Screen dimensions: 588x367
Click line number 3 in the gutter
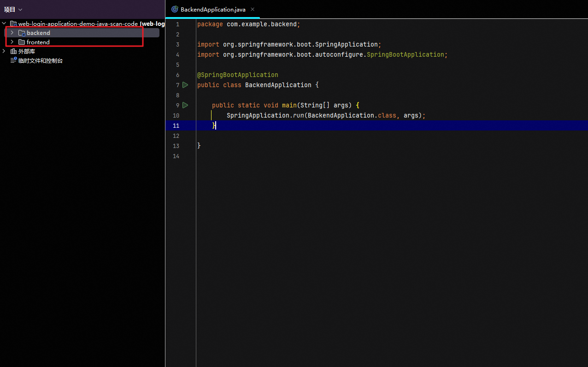177,44
